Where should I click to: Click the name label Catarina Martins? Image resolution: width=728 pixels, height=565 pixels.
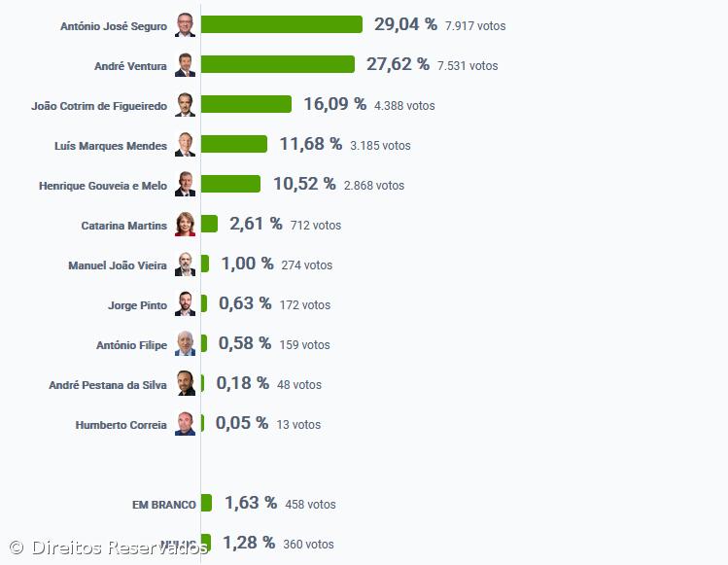[123, 226]
